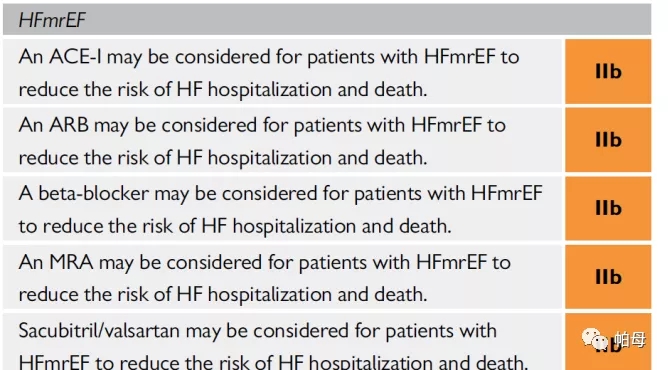Click the IIb orange cell for beta-blocker
668x370 pixels.
pyautogui.click(x=608, y=209)
